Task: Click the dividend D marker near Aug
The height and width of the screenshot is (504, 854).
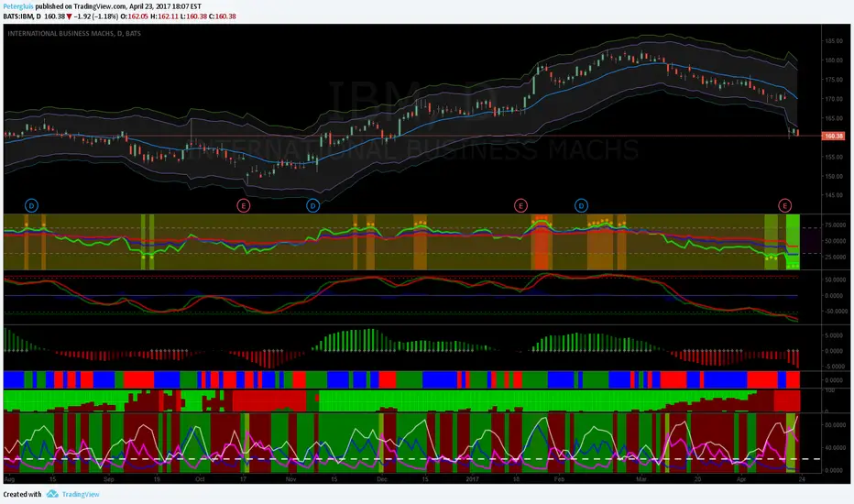Action: point(31,205)
